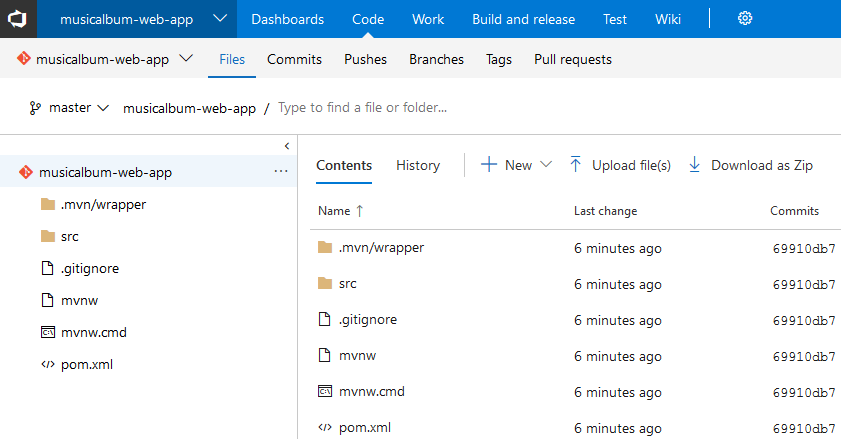This screenshot has height=439, width=841.
Task: Switch to the History tab
Action: point(417,165)
